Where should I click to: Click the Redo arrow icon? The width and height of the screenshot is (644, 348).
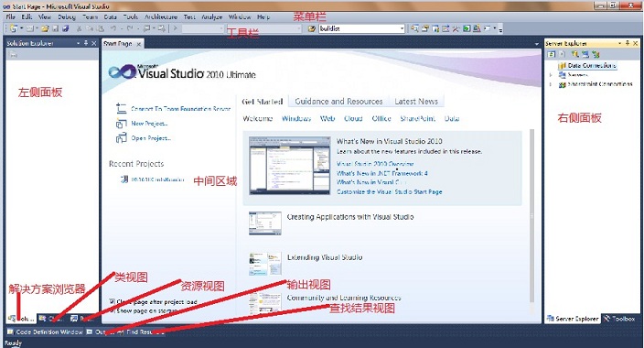129,28
